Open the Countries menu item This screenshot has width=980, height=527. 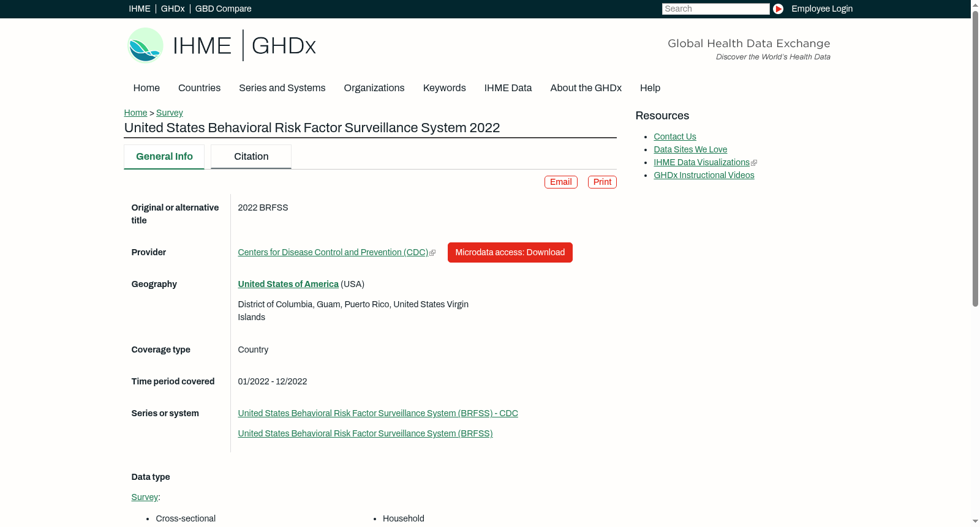click(199, 88)
